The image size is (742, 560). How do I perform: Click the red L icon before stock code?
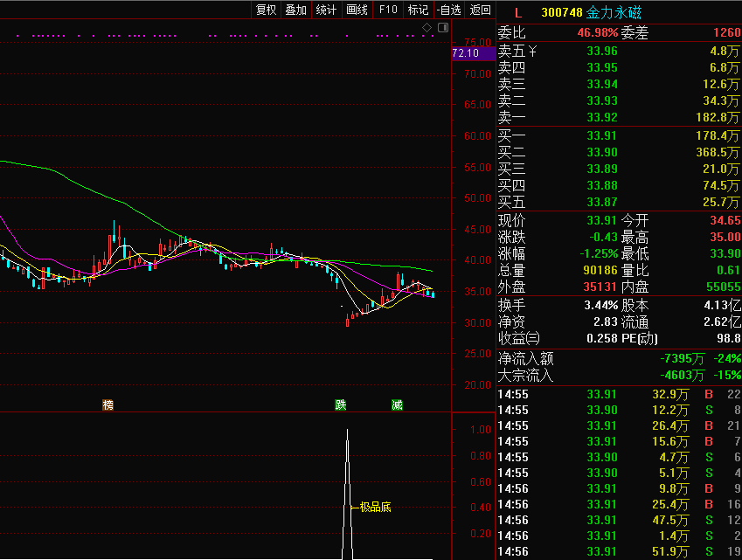point(517,12)
